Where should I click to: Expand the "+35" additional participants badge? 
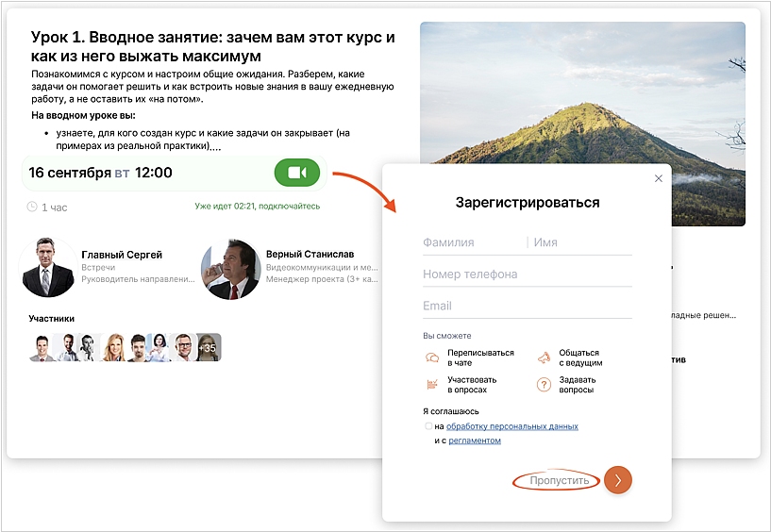pos(210,347)
